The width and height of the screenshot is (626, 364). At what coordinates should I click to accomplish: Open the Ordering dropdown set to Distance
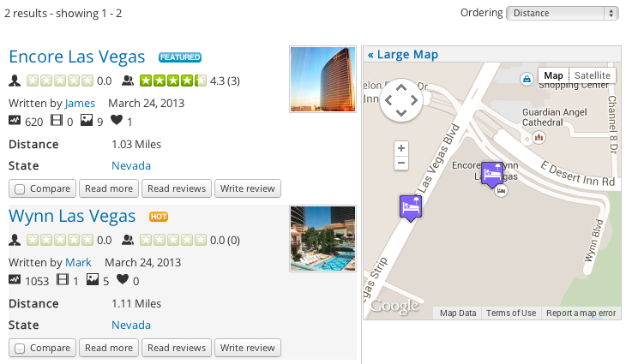tap(562, 13)
